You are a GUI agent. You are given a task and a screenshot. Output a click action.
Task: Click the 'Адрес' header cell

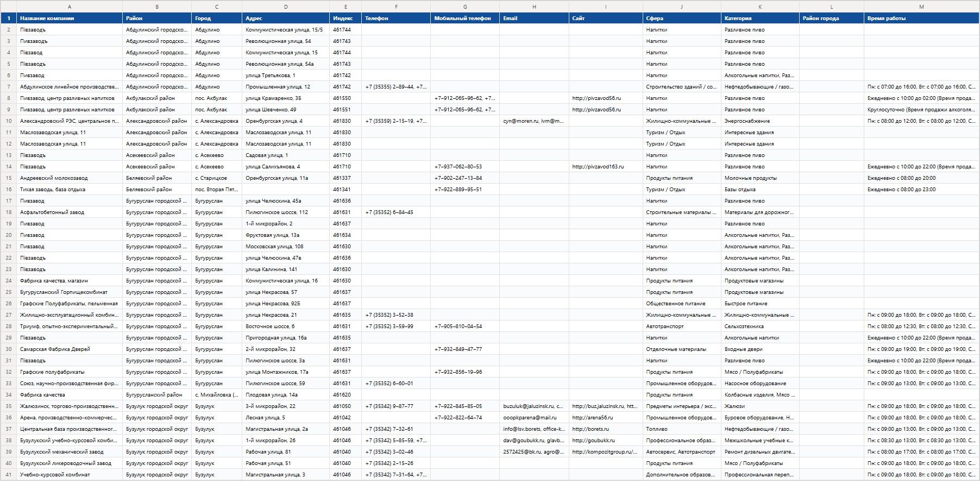coord(286,18)
